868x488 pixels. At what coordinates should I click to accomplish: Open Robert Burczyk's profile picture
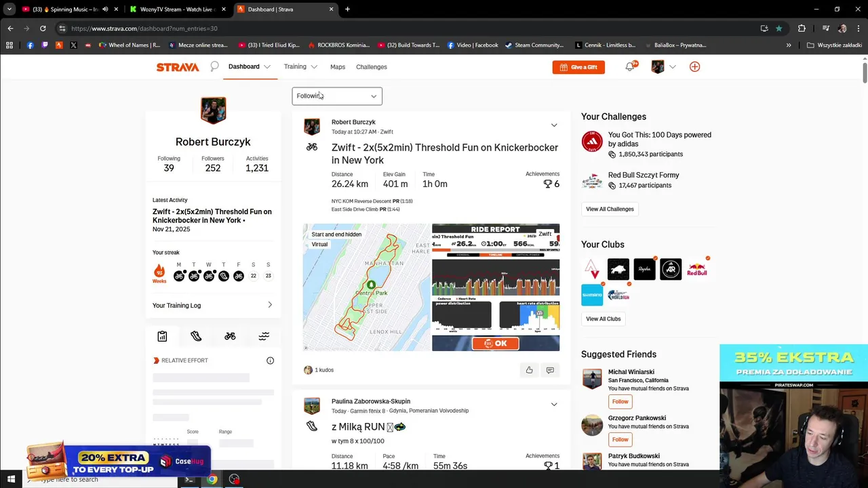(x=213, y=110)
